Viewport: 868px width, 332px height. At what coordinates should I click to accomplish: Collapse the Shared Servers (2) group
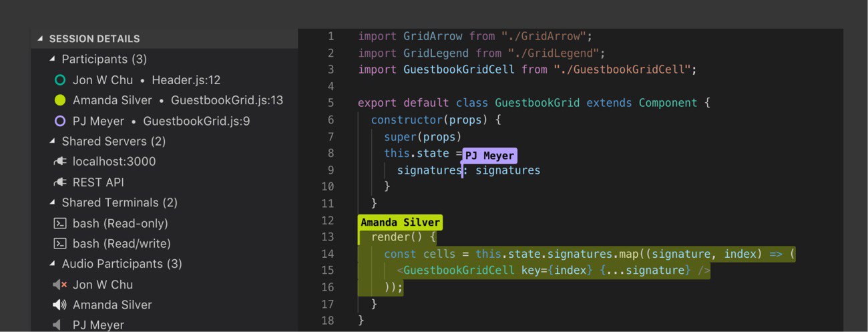53,142
